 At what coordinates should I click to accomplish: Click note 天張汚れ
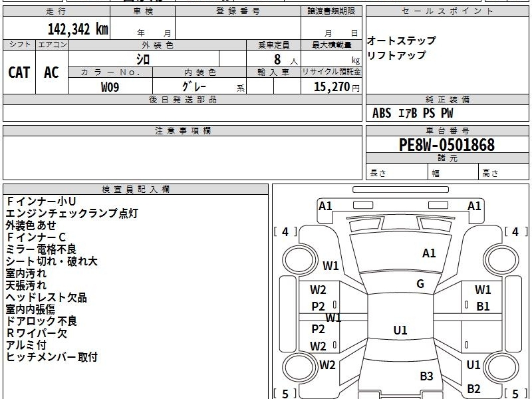tap(26, 285)
